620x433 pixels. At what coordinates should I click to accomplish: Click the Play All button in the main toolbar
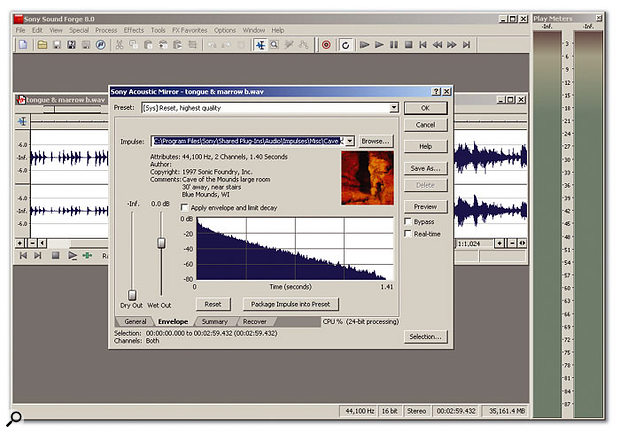(x=365, y=45)
